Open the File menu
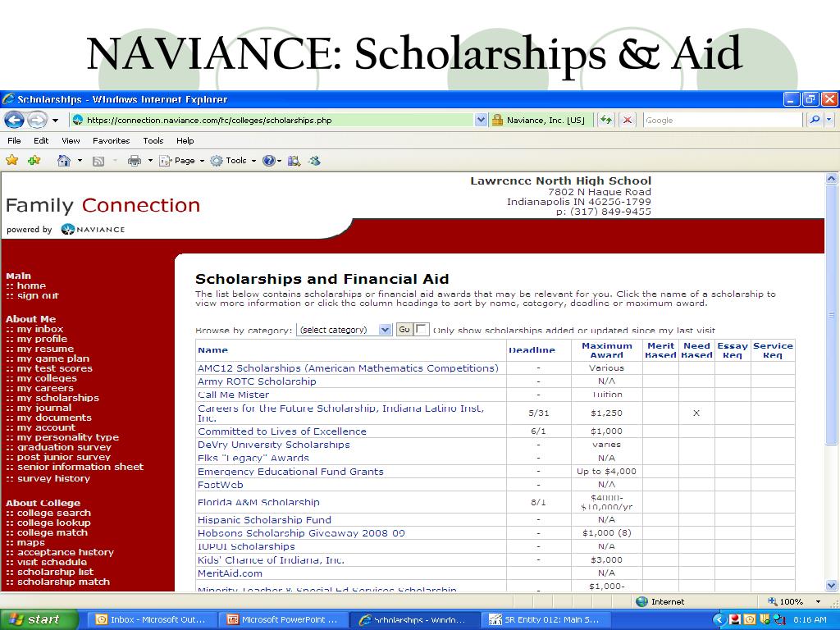The image size is (840, 630). (x=15, y=140)
